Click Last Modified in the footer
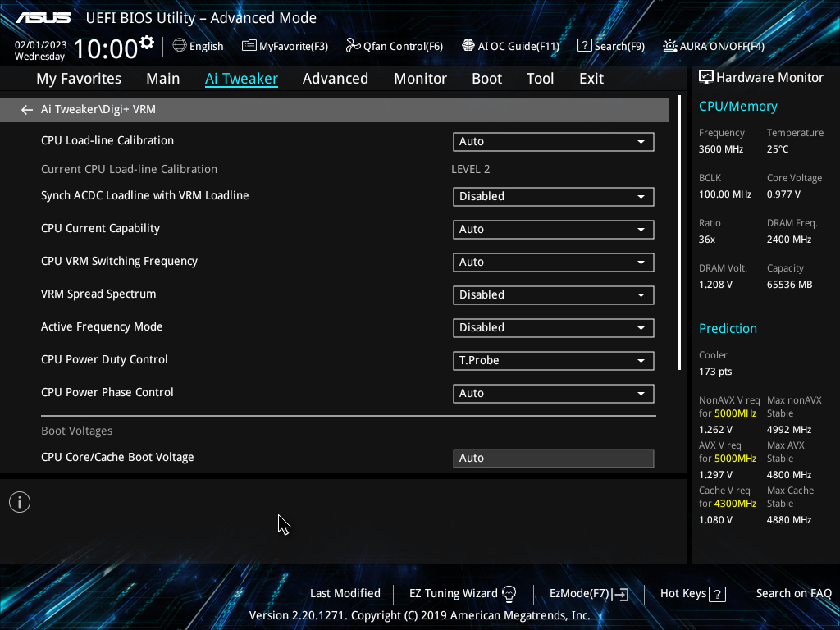This screenshot has width=840, height=630. (345, 594)
